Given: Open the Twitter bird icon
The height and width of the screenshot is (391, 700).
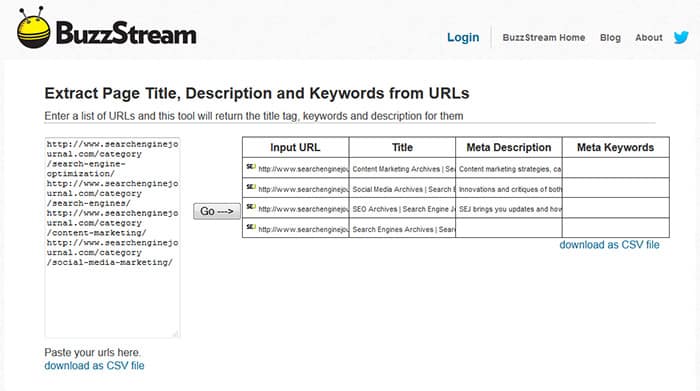Looking at the screenshot, I should (681, 37).
